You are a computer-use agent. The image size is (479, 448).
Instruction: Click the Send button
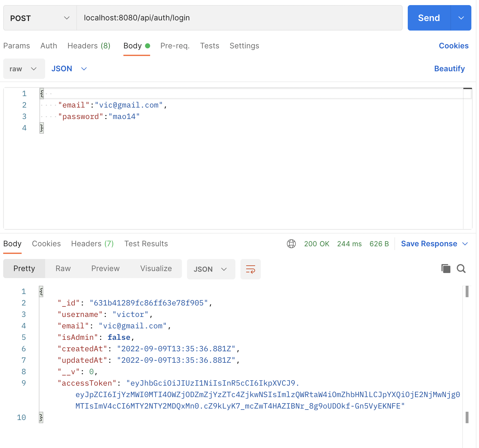[428, 18]
